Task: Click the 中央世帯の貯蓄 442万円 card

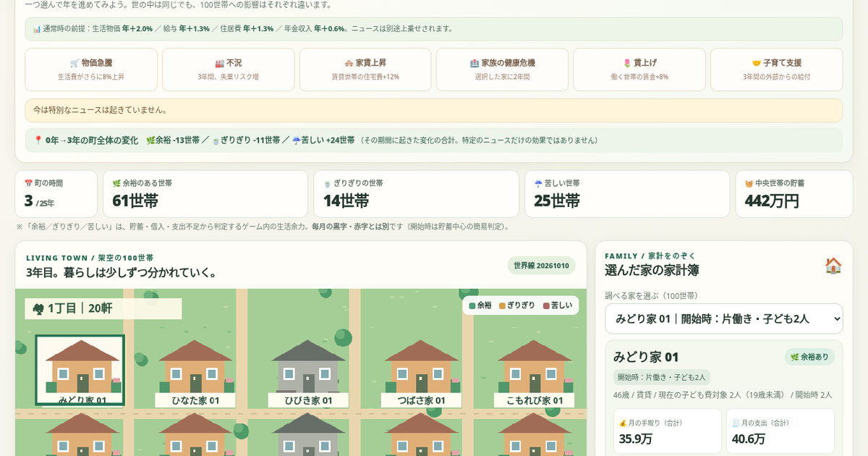Action: (x=794, y=194)
